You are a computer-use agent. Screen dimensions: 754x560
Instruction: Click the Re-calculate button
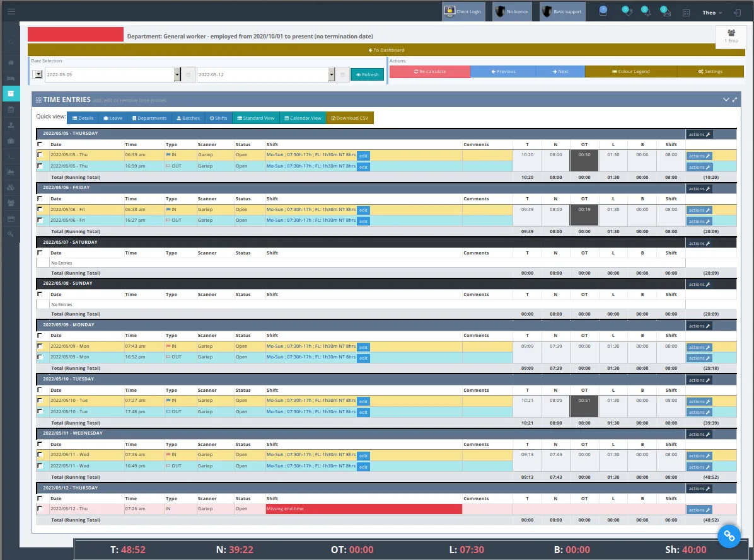click(x=430, y=72)
